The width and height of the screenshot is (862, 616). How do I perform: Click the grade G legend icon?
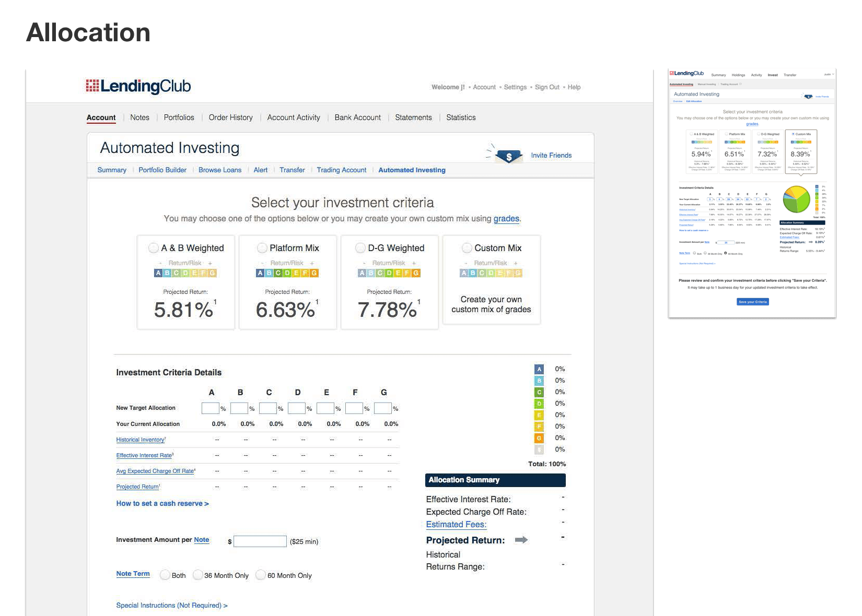pyautogui.click(x=539, y=438)
